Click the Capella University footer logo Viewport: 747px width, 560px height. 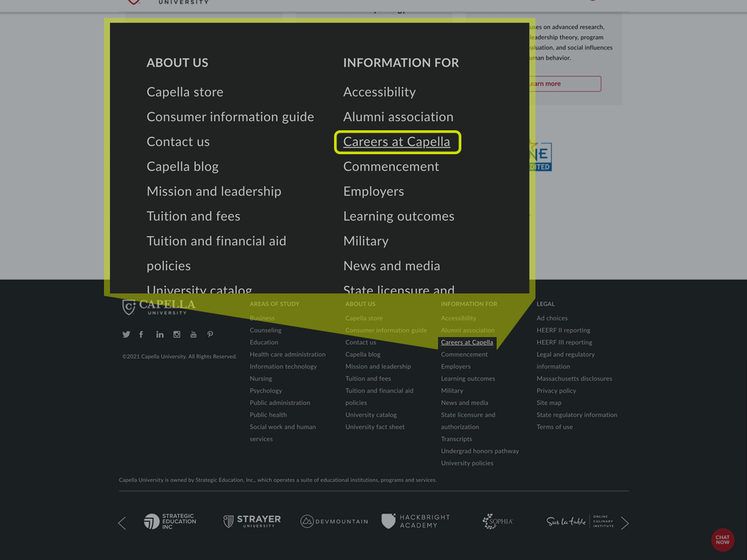point(158,307)
